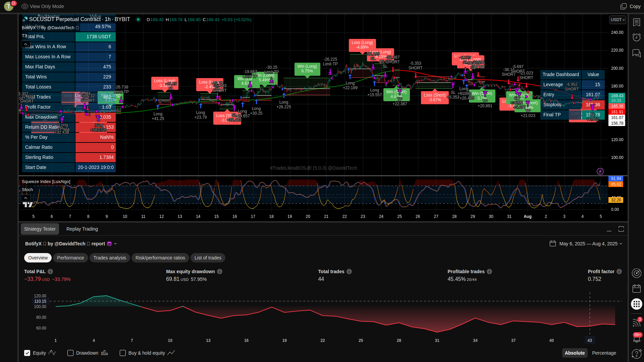Open the notifications bell with 99+ badge
Image resolution: width=644 pixels, height=362 pixels.
pyautogui.click(x=636, y=338)
